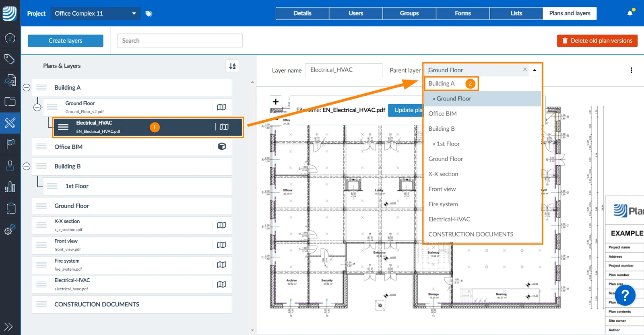Screen dimensions: 644x335
Task: Click Delete old plan versions button
Action: 597,41
